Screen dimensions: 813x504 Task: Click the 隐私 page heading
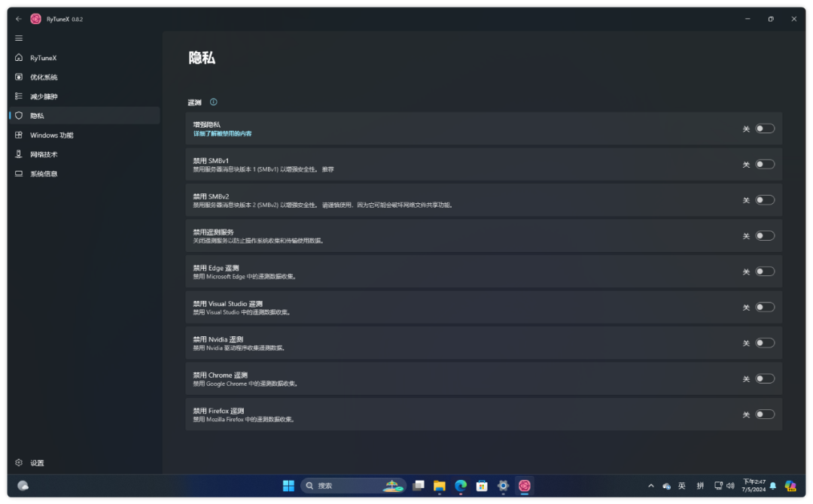[x=202, y=57]
